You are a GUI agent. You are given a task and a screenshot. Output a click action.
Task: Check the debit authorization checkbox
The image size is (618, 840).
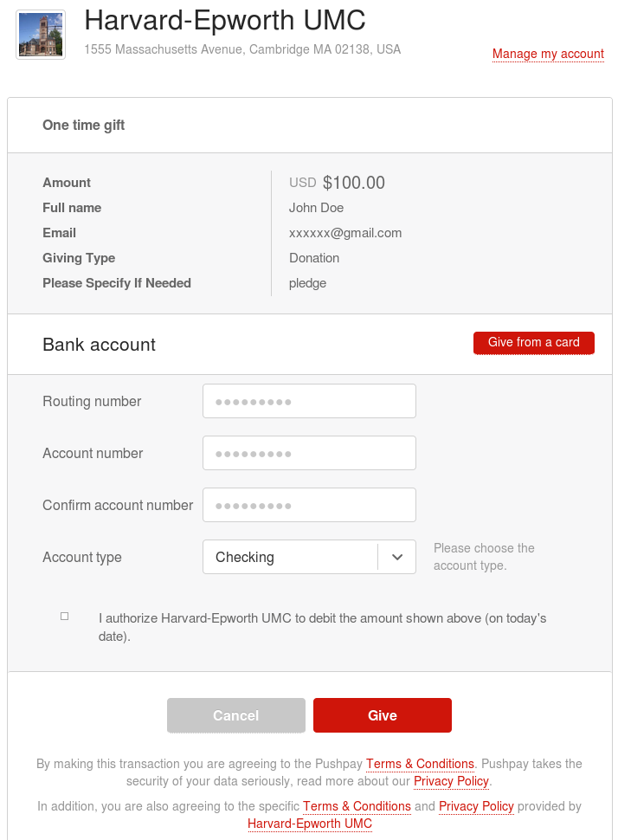pyautogui.click(x=65, y=616)
